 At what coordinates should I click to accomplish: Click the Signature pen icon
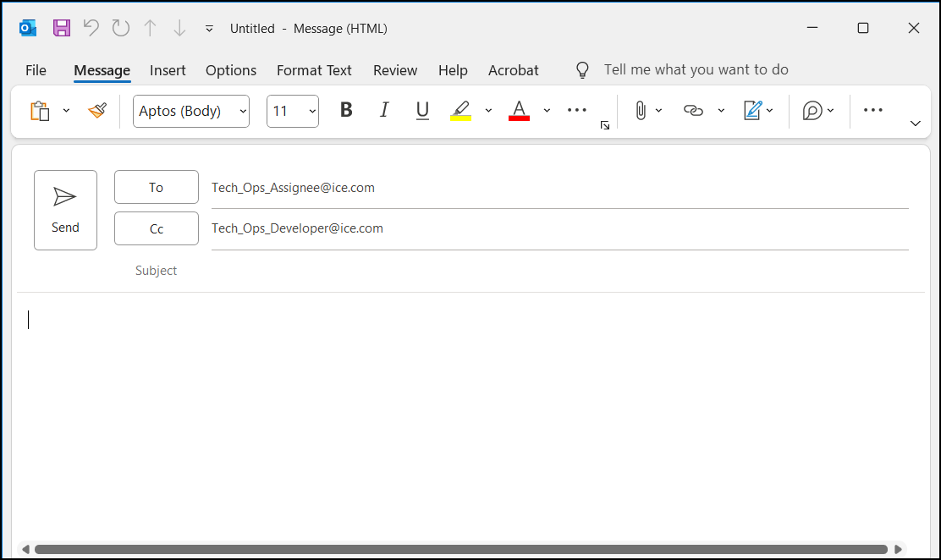pos(752,111)
